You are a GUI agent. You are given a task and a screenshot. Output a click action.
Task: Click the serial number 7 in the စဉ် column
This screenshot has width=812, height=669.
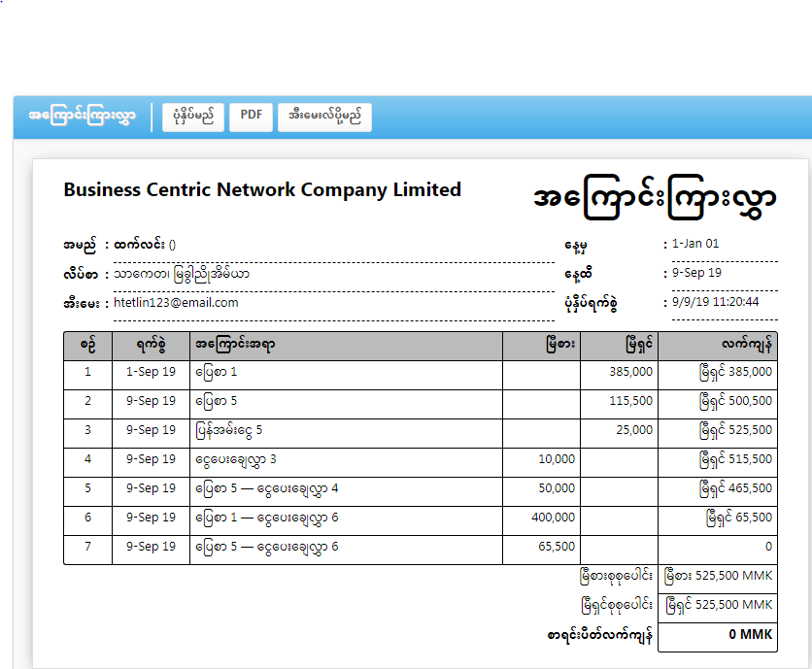[x=88, y=546]
